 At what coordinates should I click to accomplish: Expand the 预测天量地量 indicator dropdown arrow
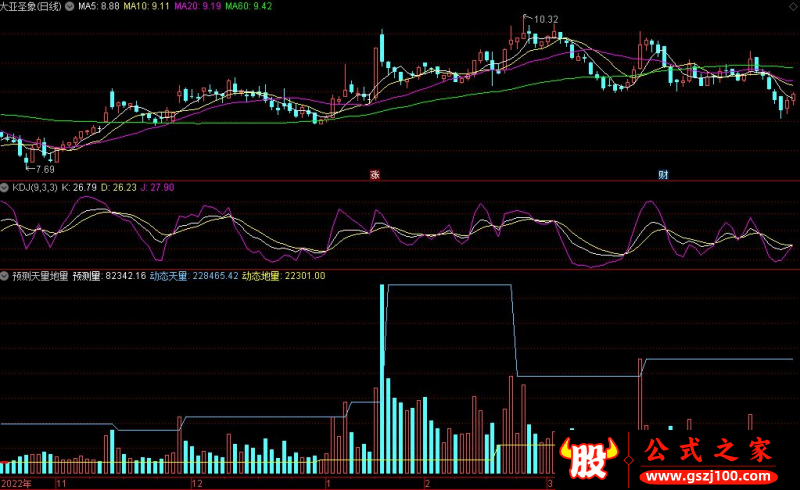pos(5,275)
